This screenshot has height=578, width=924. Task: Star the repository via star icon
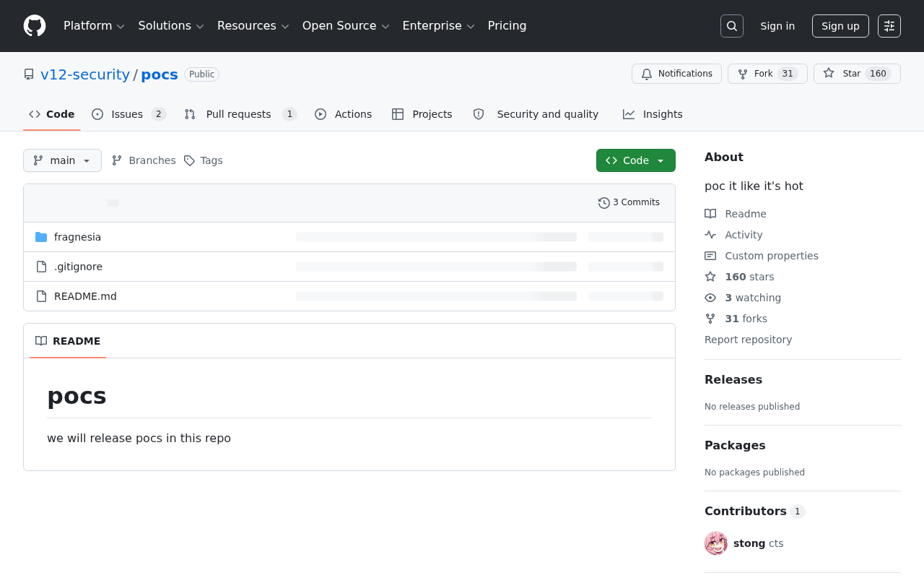tap(829, 74)
